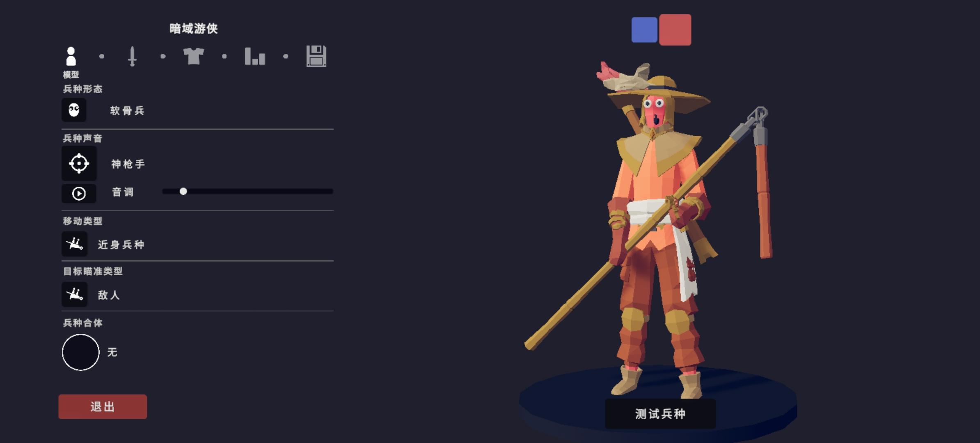Play the voice pitch preview
Image resolution: width=980 pixels, height=443 pixels.
[x=79, y=194]
